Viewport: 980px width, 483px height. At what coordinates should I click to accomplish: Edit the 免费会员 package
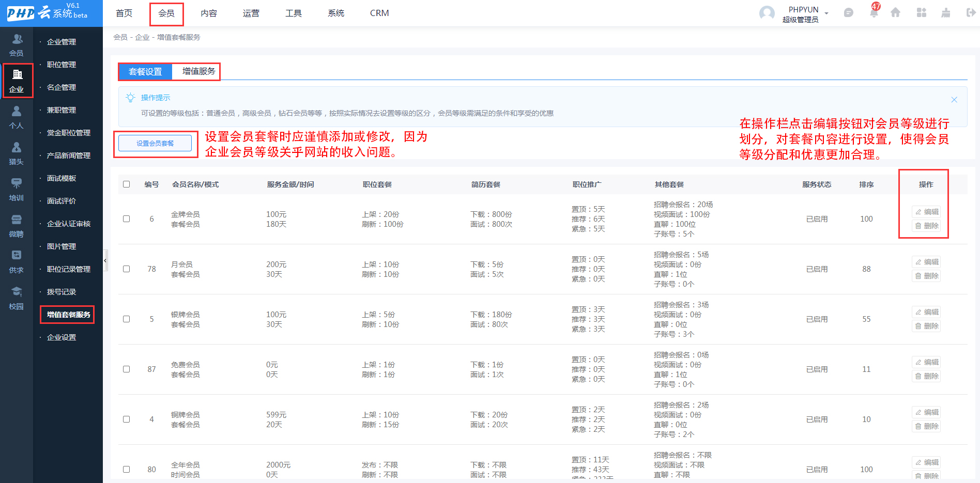[927, 362]
